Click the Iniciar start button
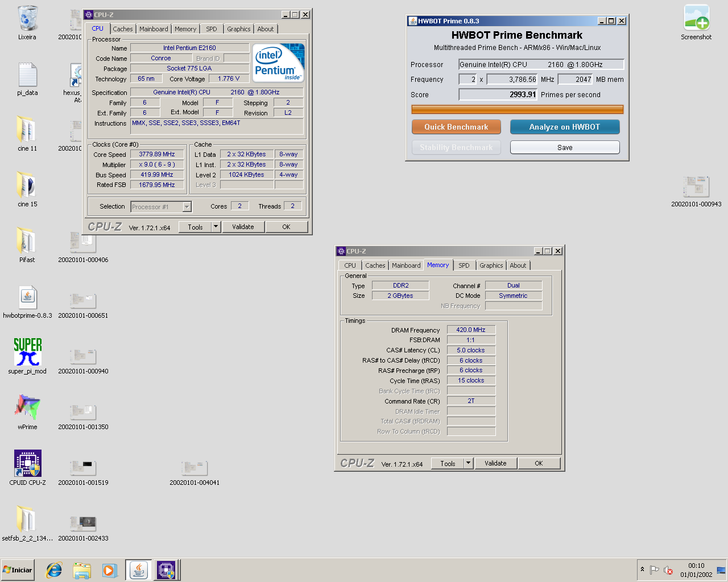 point(18,570)
